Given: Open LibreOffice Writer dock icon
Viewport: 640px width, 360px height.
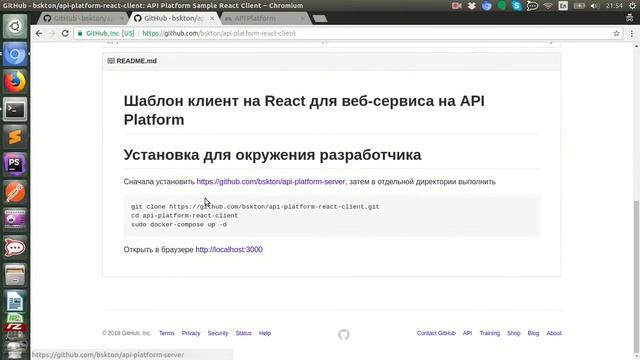Looking at the screenshot, I should click(15, 302).
